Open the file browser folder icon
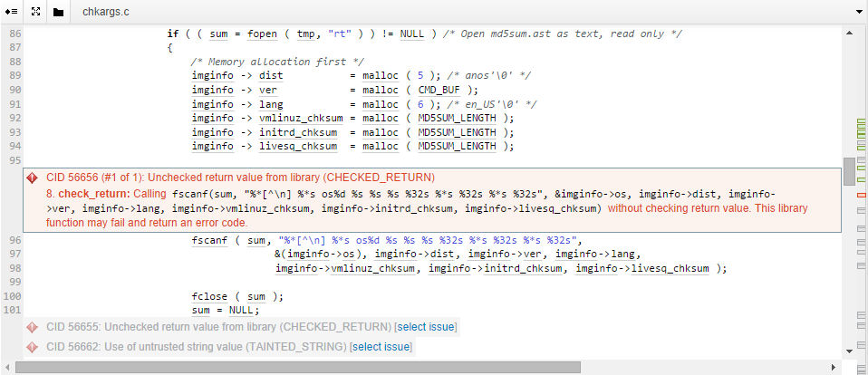Screen dimensions: 868x375 [x=58, y=12]
